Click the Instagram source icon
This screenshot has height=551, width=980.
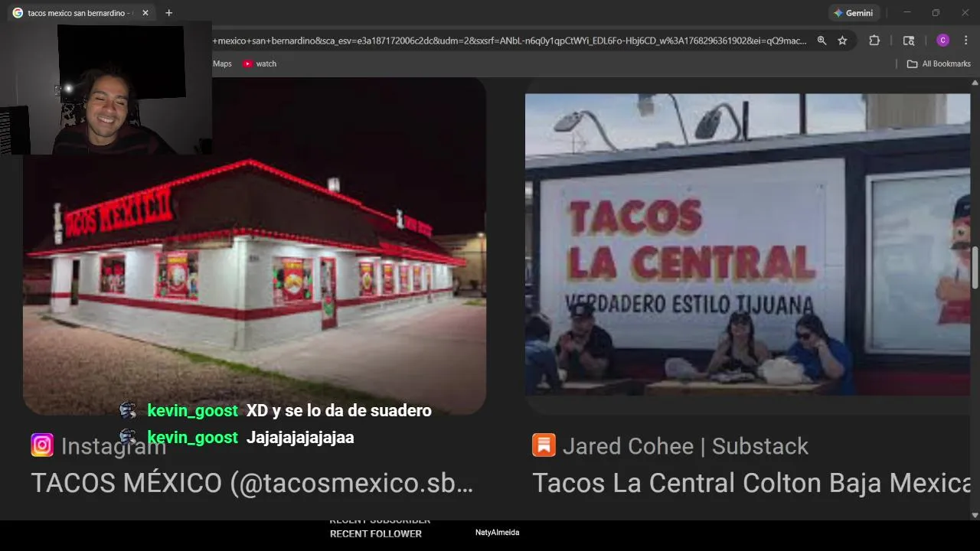point(42,445)
